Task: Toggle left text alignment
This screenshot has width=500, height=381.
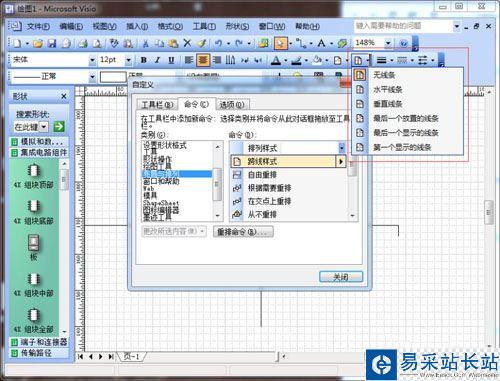Action: (x=189, y=60)
